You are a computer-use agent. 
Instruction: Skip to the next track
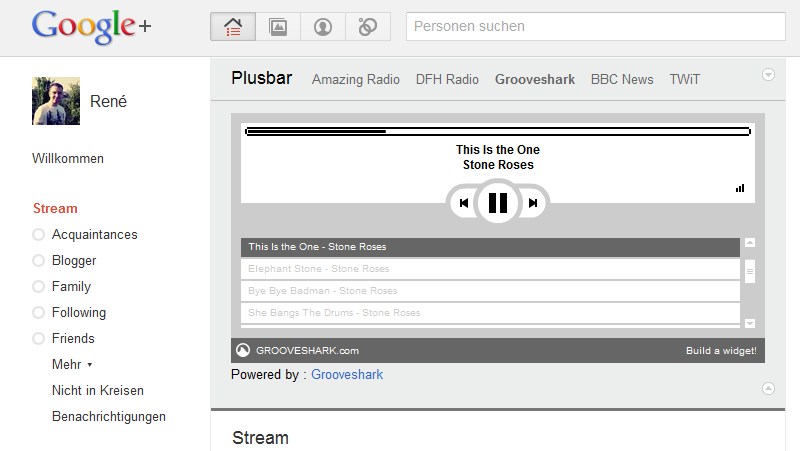[x=533, y=203]
